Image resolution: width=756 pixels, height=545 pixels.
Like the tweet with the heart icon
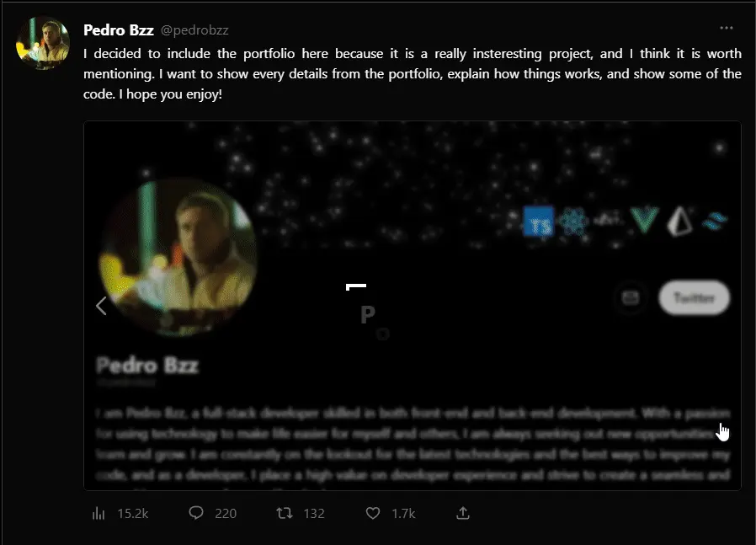[391, 513]
